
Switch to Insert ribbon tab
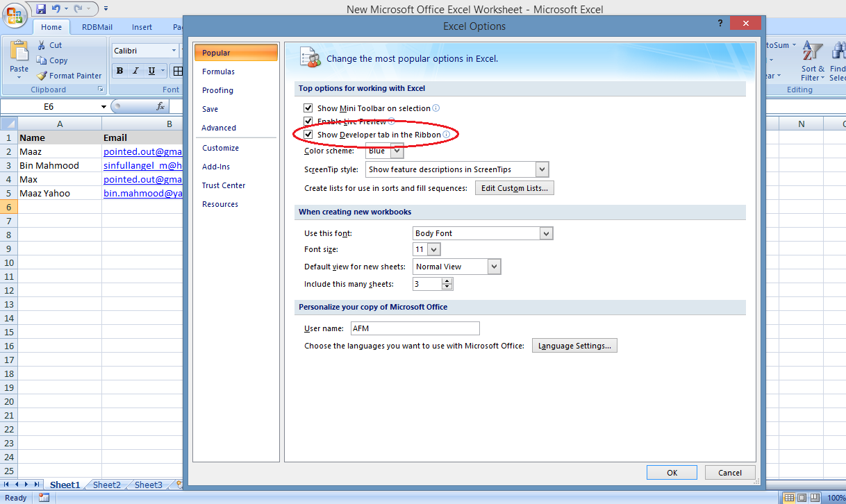[x=142, y=27]
